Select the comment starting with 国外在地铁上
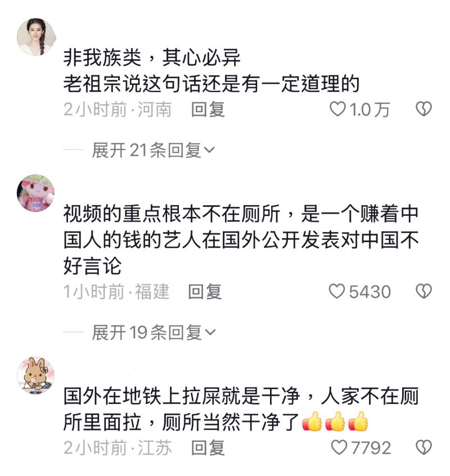This screenshot has height=476, width=450. [x=241, y=409]
